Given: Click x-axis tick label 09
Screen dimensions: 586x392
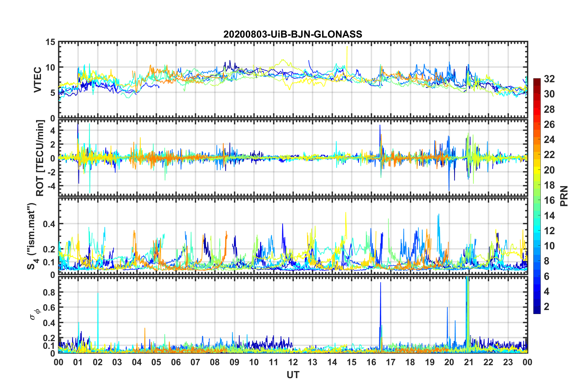Looking at the screenshot, I should (234, 362).
